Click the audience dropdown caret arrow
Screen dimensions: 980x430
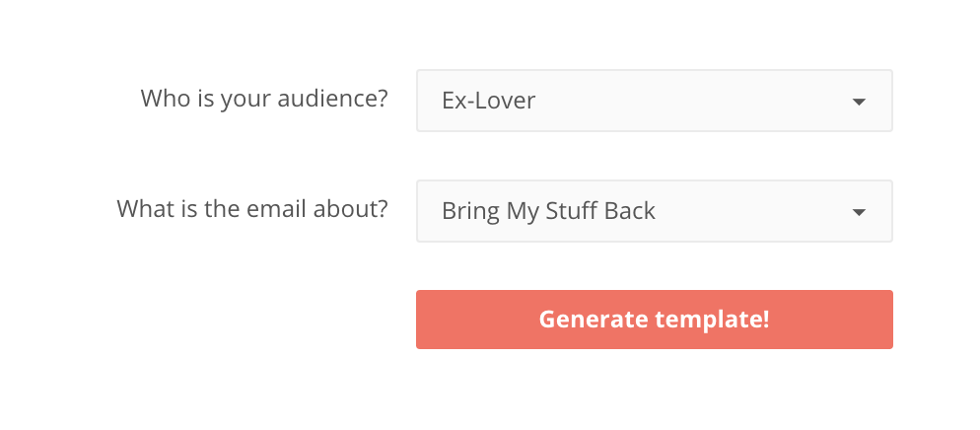coord(859,102)
